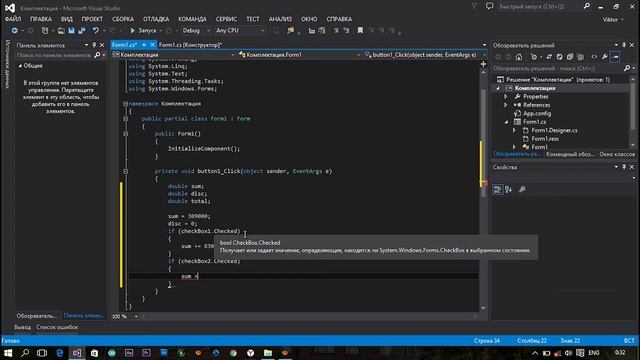Open the Список ошибок tab at bottom
This screenshot has height=360, width=640.
tap(57, 327)
